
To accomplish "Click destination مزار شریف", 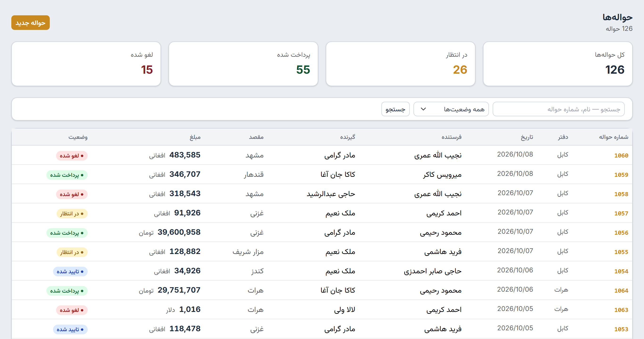I will (x=248, y=252).
